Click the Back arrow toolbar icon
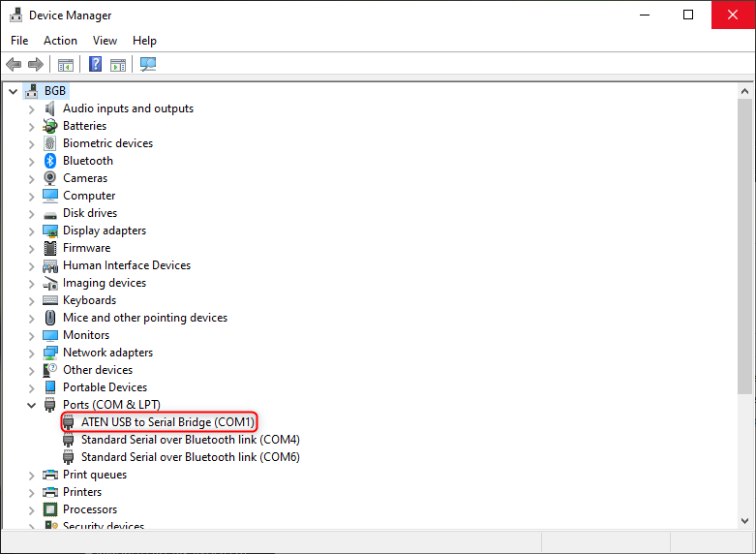 (14, 64)
